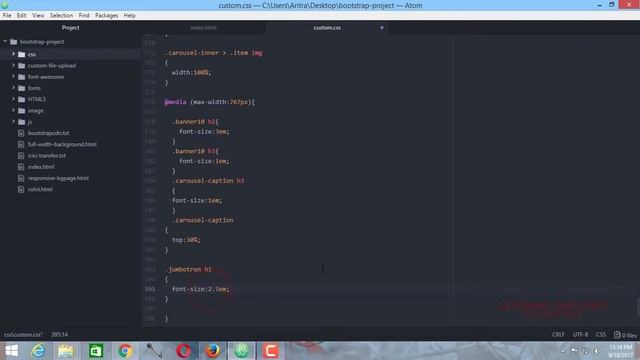Select the HTML5 folder icon
The width and height of the screenshot is (640, 360).
tap(22, 99)
